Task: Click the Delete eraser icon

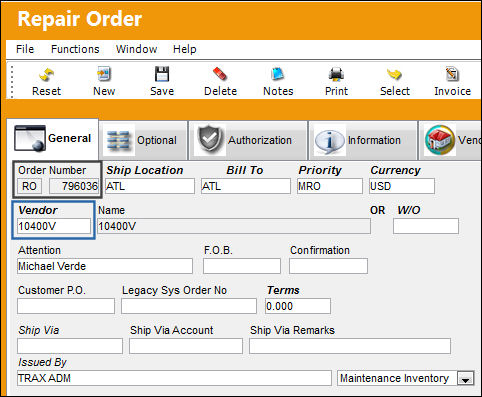Action: [x=220, y=74]
